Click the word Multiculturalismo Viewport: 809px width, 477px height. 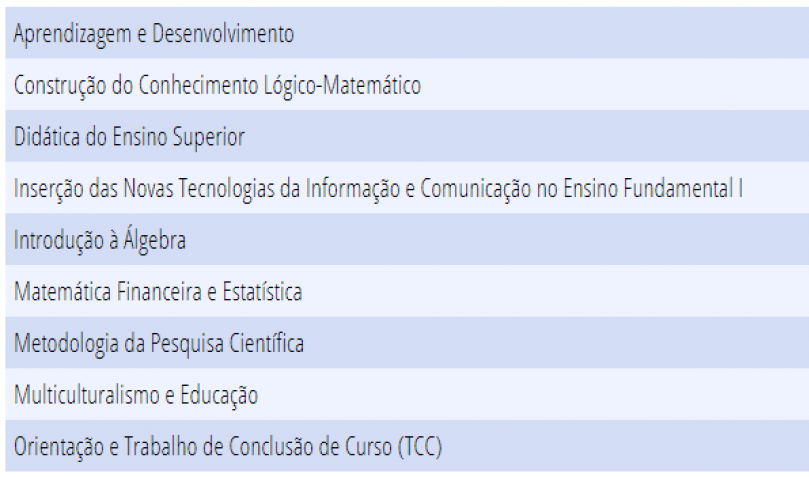(87, 394)
